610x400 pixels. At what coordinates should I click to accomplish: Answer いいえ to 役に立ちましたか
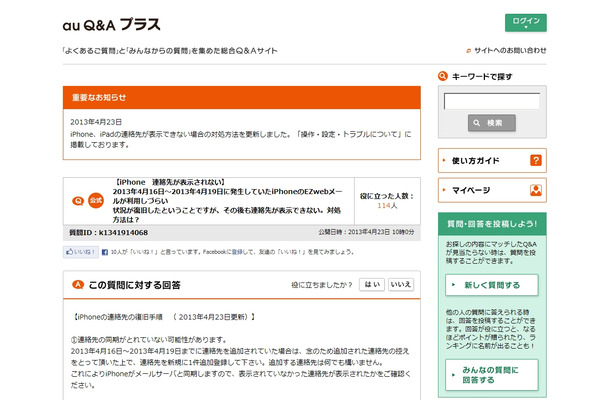(401, 284)
